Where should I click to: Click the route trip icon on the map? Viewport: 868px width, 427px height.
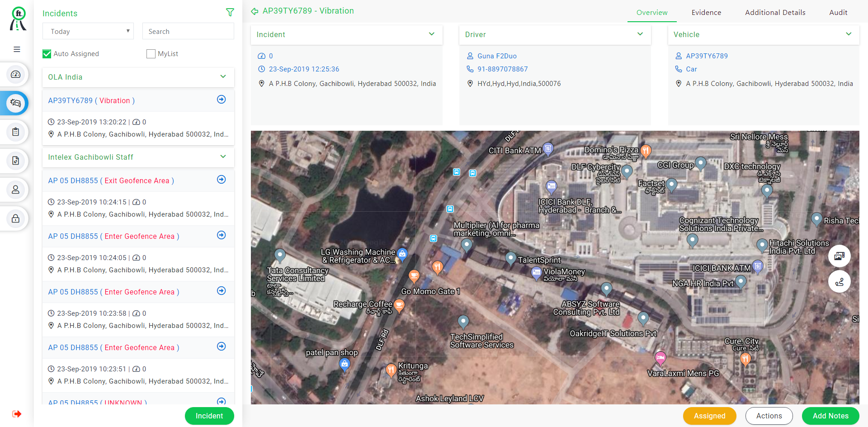[x=840, y=281]
